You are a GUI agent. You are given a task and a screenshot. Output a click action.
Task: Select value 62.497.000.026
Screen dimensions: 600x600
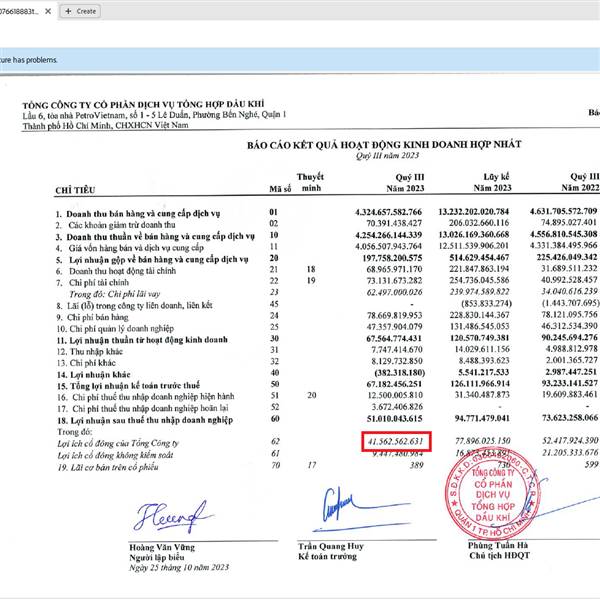click(x=394, y=292)
